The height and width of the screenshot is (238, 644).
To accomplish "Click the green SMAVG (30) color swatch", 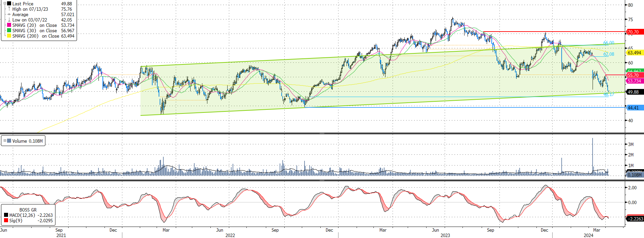I will click(9, 31).
